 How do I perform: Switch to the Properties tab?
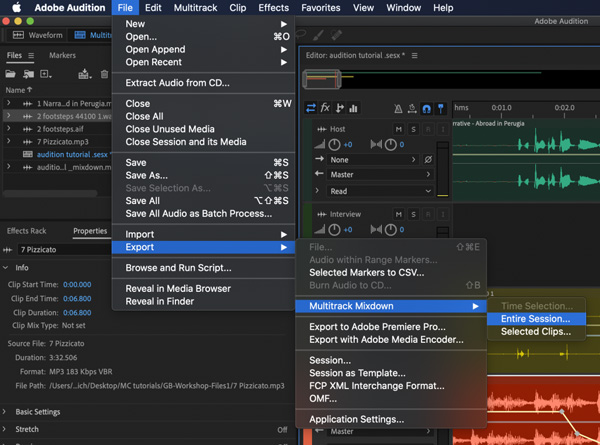coord(90,231)
